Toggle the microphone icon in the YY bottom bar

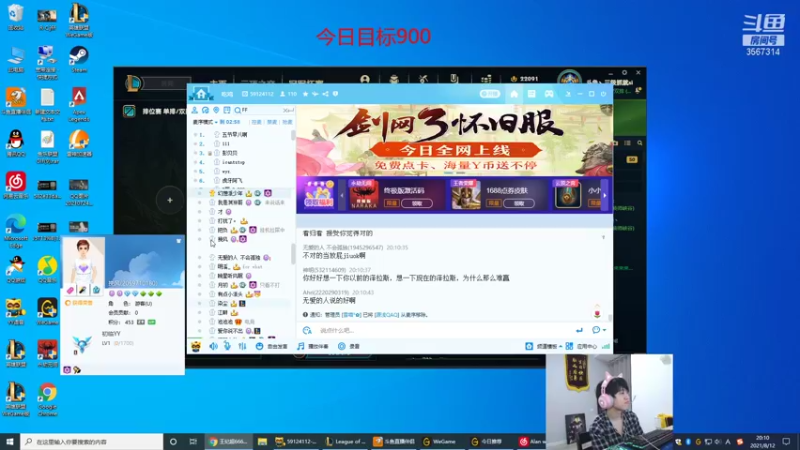pyautogui.click(x=227, y=346)
